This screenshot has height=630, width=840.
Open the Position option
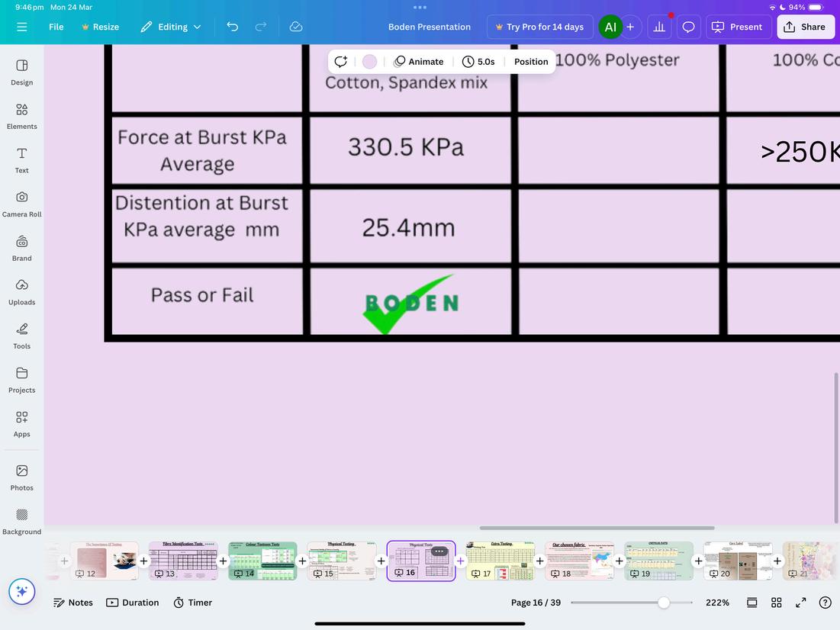coord(531,62)
